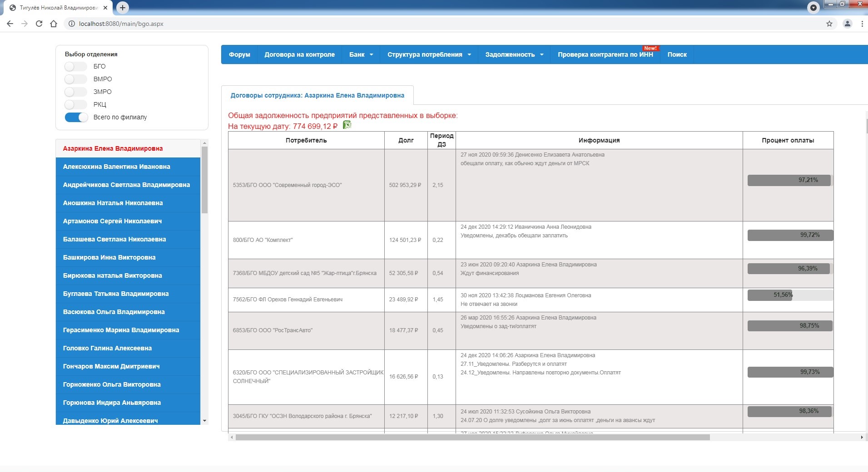Image resolution: width=868 pixels, height=472 pixels.
Task: Expand the Банк dropdown menu
Action: (361, 54)
